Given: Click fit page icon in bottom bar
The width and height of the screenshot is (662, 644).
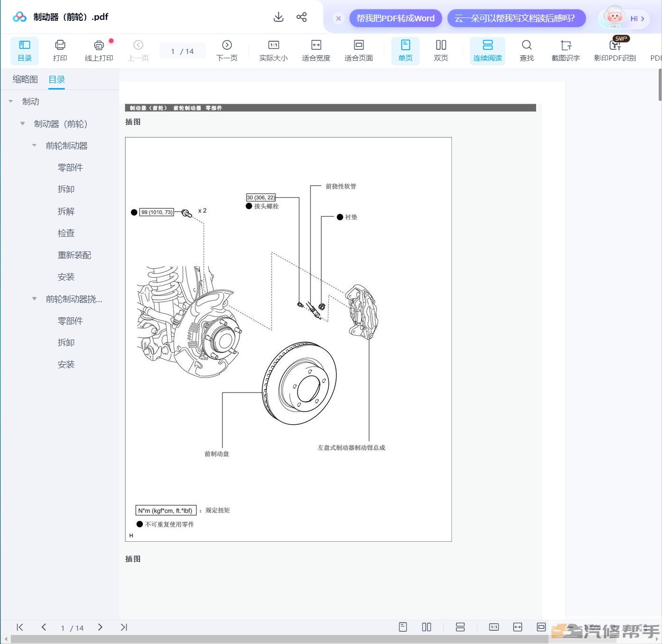Looking at the screenshot, I should click(541, 627).
